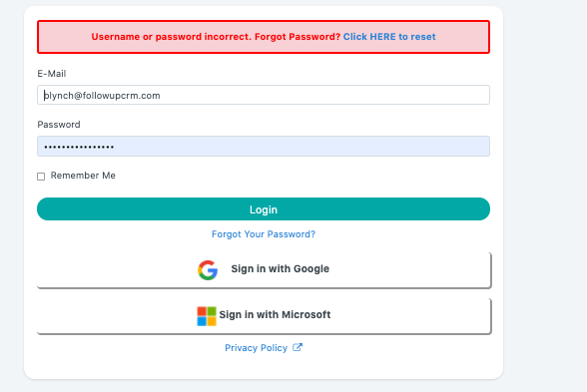Click the Google logo icon
This screenshot has height=392, width=587.
[208, 270]
